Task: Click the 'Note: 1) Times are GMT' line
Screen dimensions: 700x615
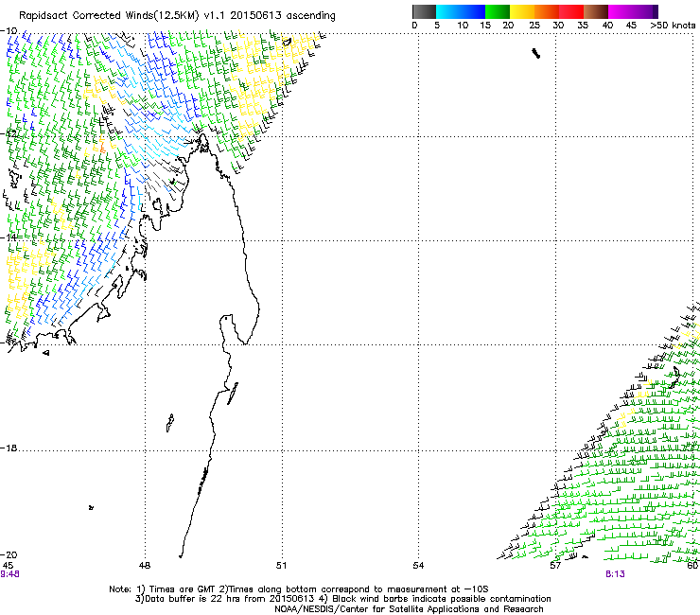Action: tap(299, 589)
